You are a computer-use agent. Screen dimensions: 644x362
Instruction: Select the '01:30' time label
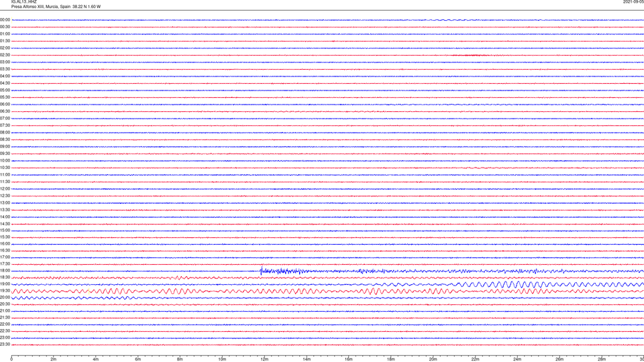click(5, 41)
